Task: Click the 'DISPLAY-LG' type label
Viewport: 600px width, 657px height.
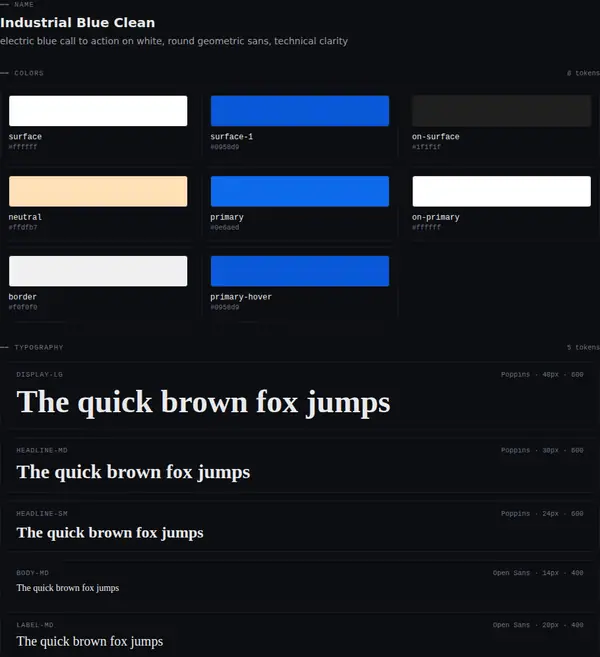Action: coord(40,375)
